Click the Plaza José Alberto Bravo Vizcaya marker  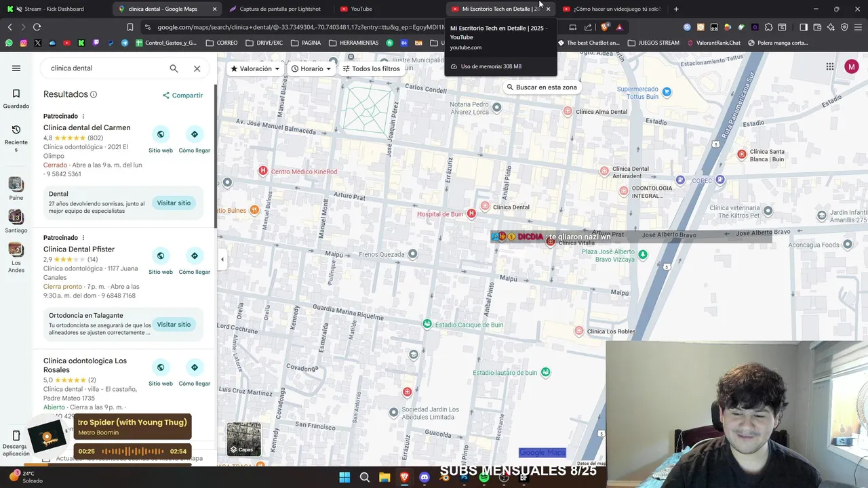click(643, 255)
